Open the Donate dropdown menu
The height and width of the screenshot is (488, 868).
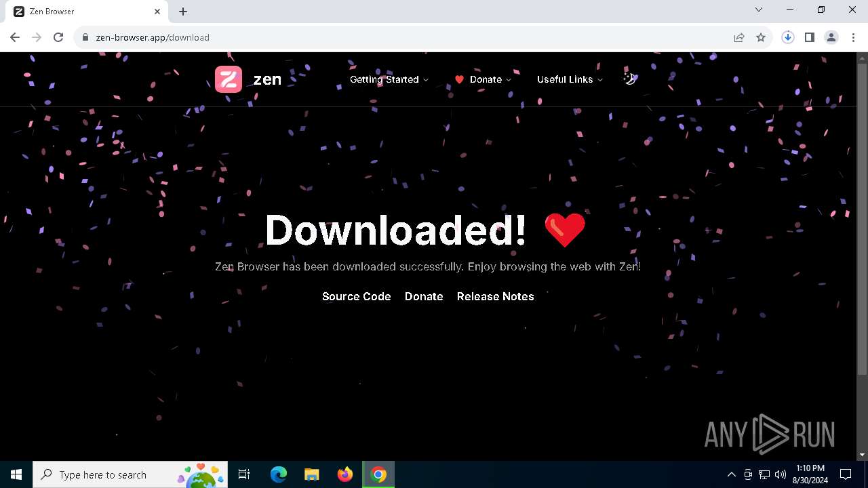pos(484,79)
